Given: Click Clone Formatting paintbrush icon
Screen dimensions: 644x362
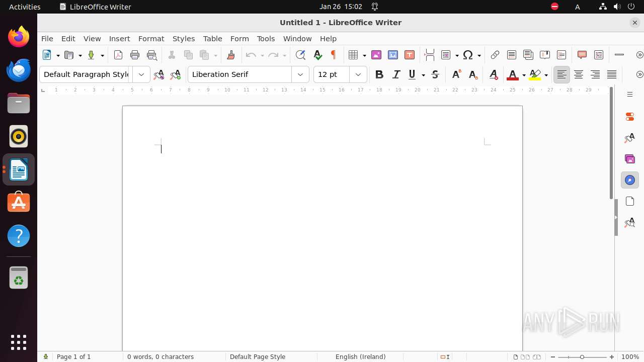Looking at the screenshot, I should pyautogui.click(x=231, y=55).
